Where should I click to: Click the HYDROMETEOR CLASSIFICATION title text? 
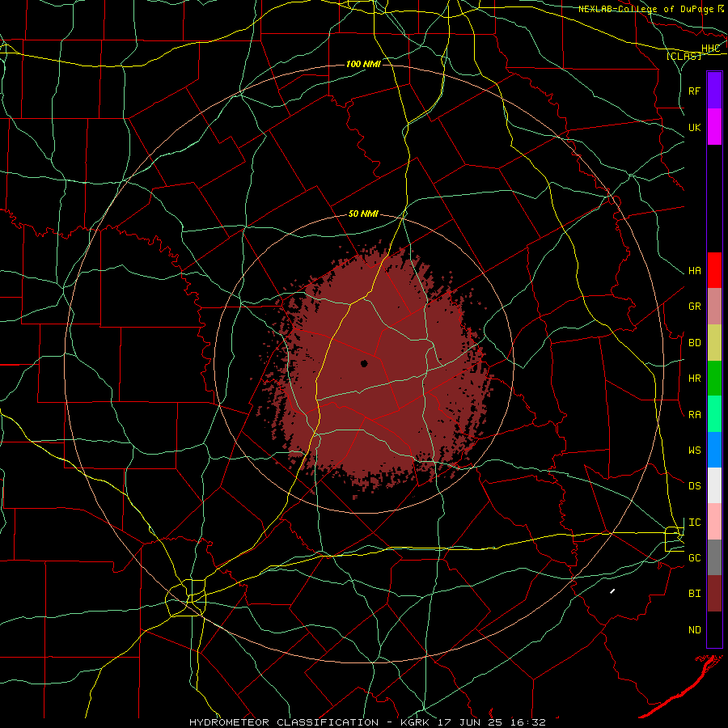[x=284, y=722]
